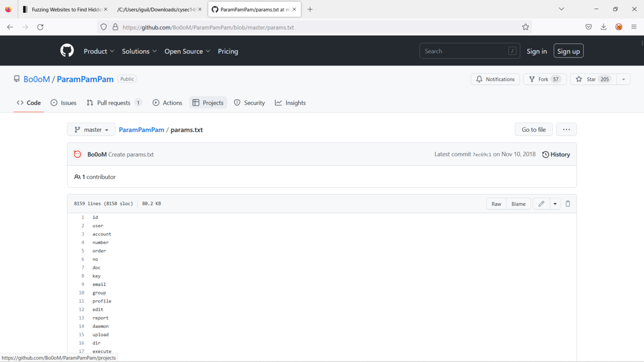Open the ParamPamPam repository title link

click(85, 79)
